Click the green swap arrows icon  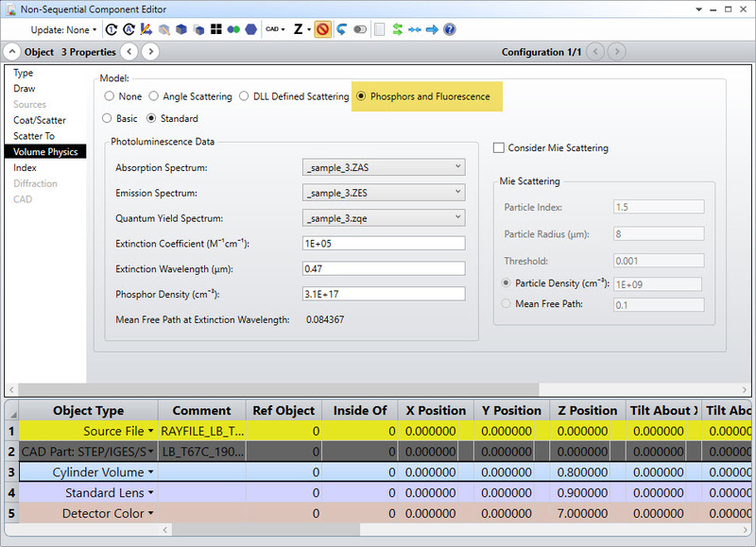click(x=398, y=29)
